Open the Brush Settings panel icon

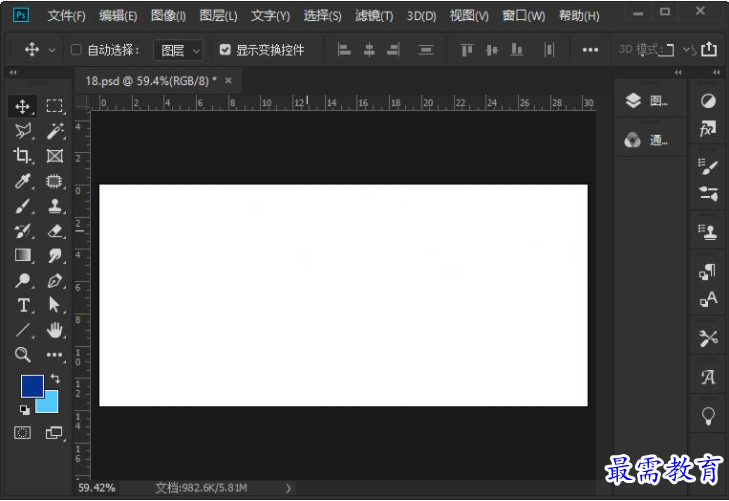coord(708,166)
